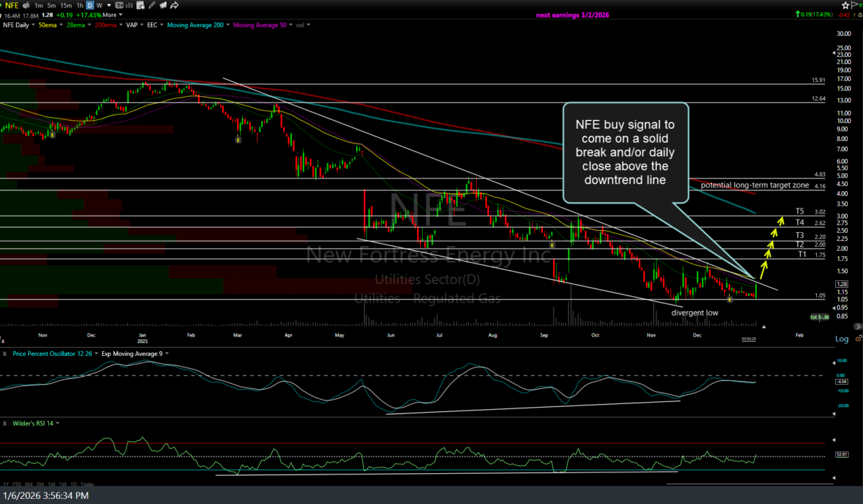Image resolution: width=863 pixels, height=504 pixels.
Task: Select the YTD range preset
Action: (17, 485)
